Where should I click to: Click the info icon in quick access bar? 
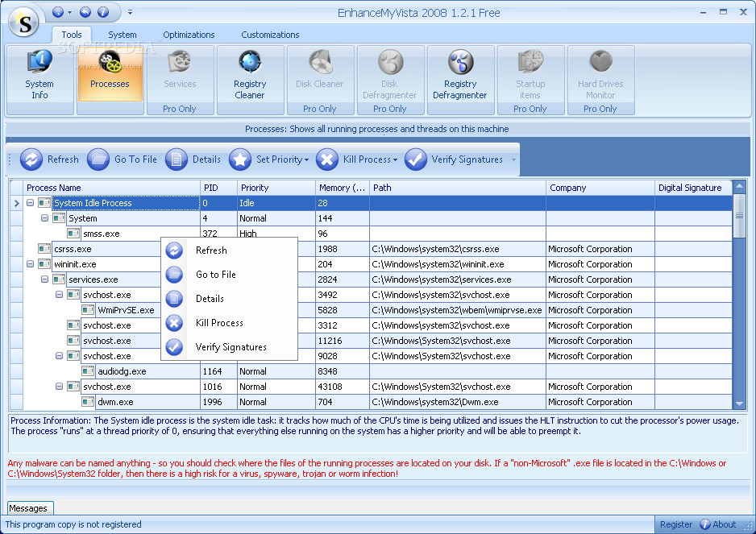click(103, 12)
